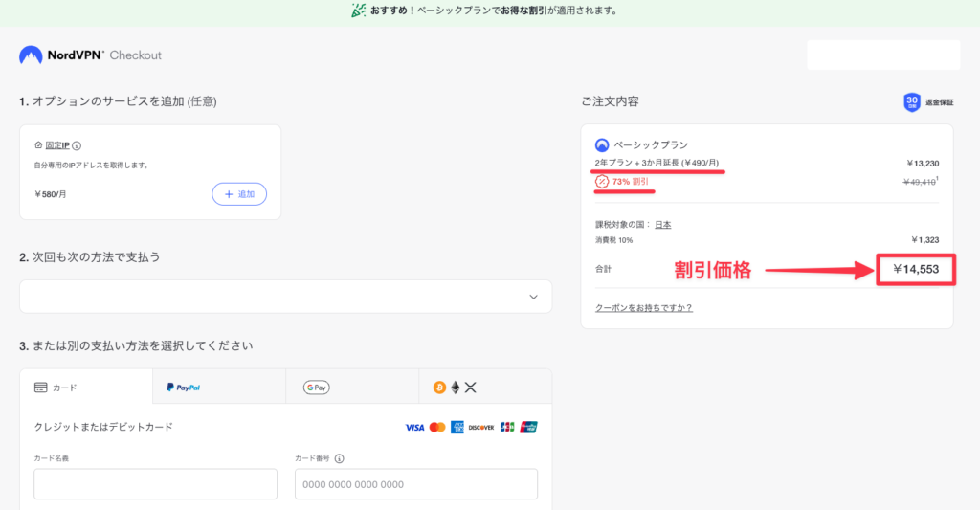Viewport: 980px width, 510px height.
Task: Click the Discover card logo
Action: [x=481, y=428]
